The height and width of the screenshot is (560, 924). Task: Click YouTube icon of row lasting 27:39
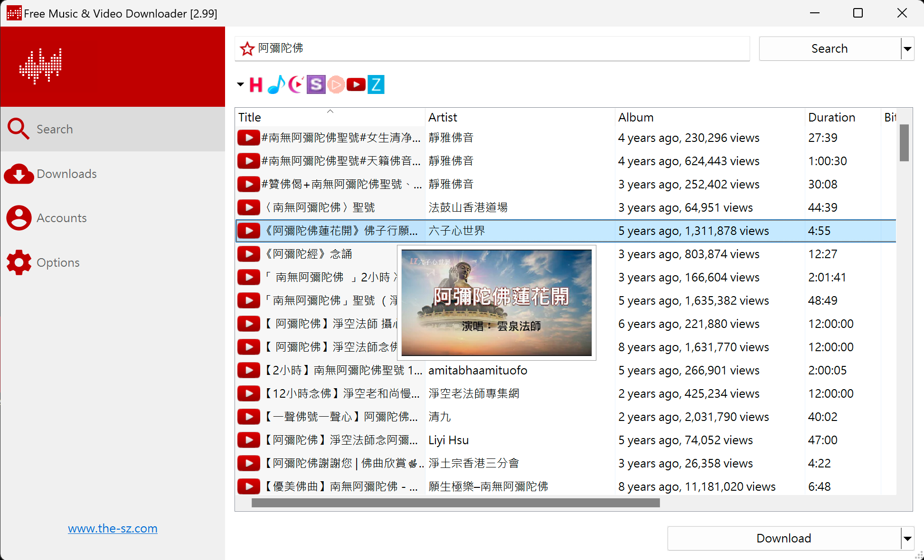click(x=249, y=138)
